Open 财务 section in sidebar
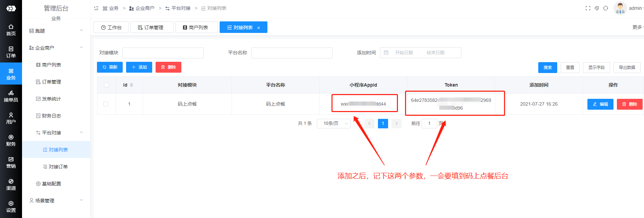Viewport: 644px width, 218px height. [x=11, y=140]
